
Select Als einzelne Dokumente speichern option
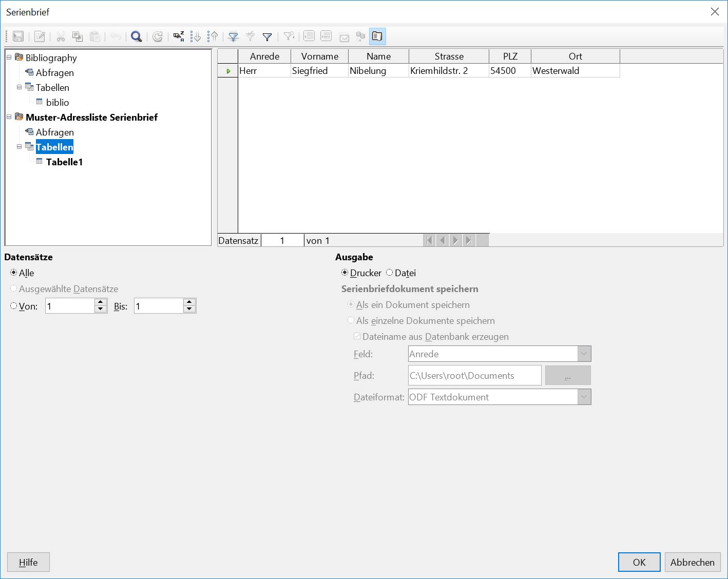click(351, 320)
